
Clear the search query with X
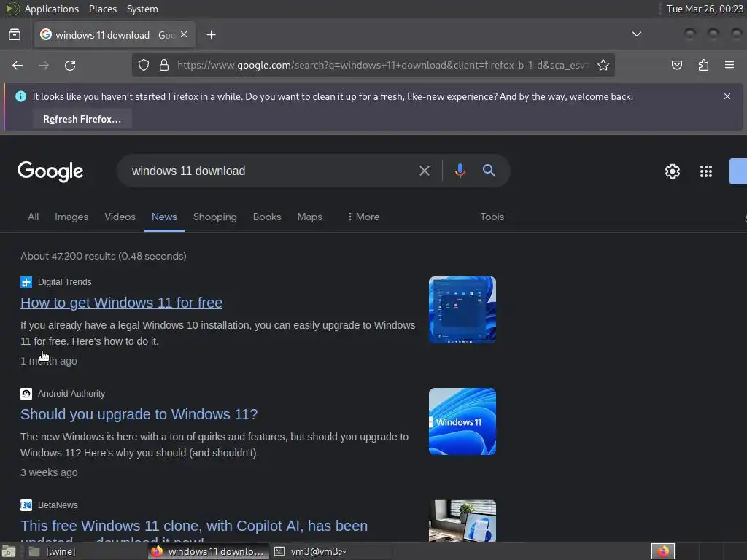(424, 171)
